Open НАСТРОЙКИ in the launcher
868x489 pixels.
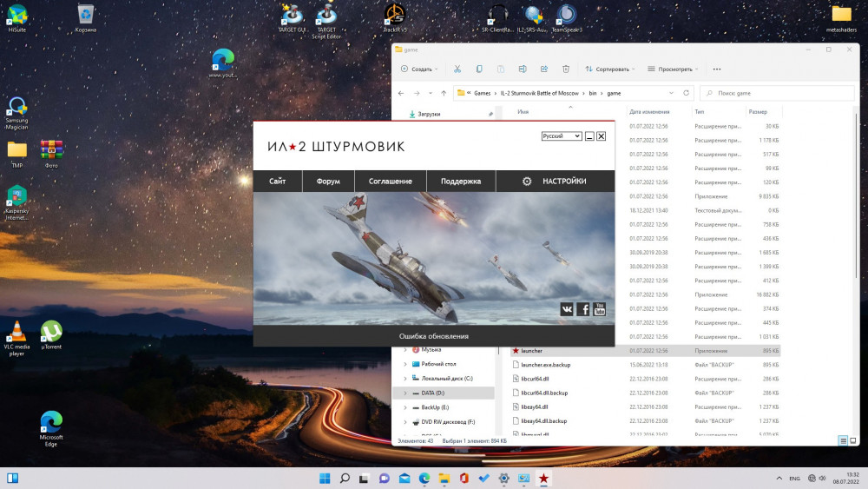(556, 181)
